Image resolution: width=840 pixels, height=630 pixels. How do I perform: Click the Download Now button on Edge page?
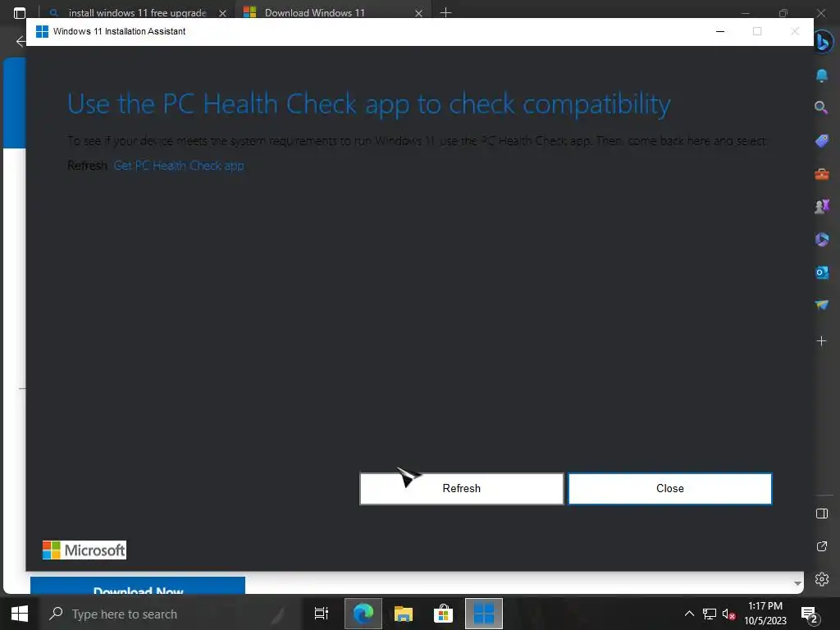tap(138, 586)
